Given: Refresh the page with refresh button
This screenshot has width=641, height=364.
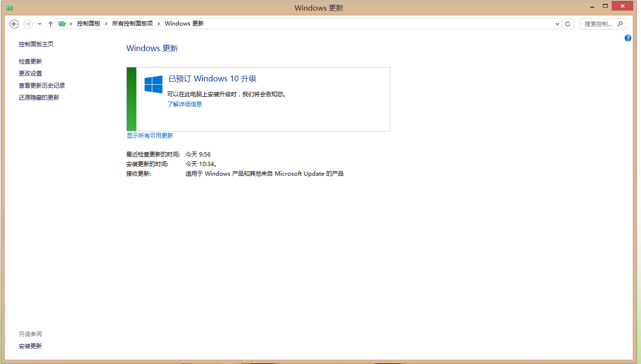Looking at the screenshot, I should [568, 24].
